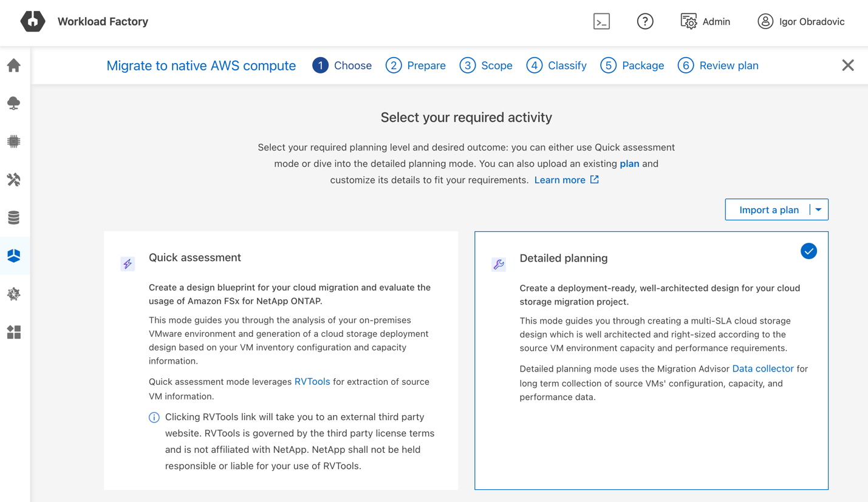
Task: Open the databases section from the sidebar
Action: pyautogui.click(x=13, y=217)
